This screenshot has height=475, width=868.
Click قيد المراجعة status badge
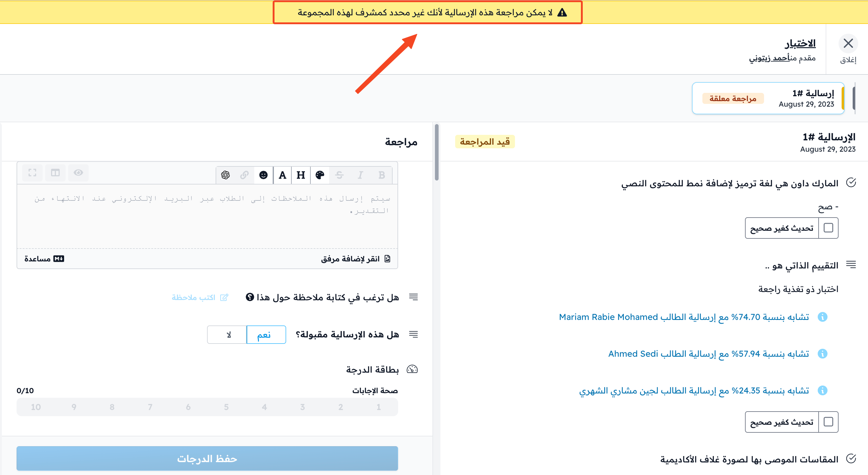[485, 142]
